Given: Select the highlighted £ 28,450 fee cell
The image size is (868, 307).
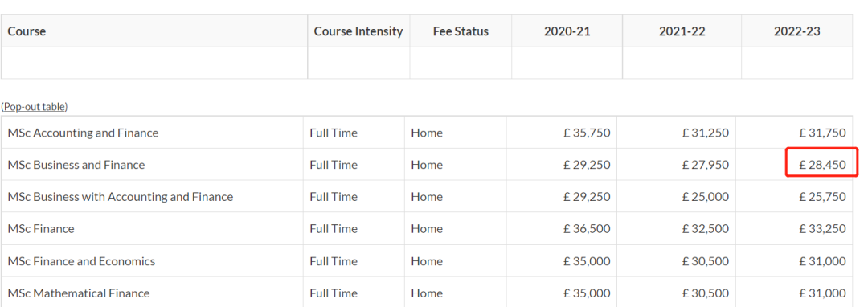Looking at the screenshot, I should [x=821, y=165].
